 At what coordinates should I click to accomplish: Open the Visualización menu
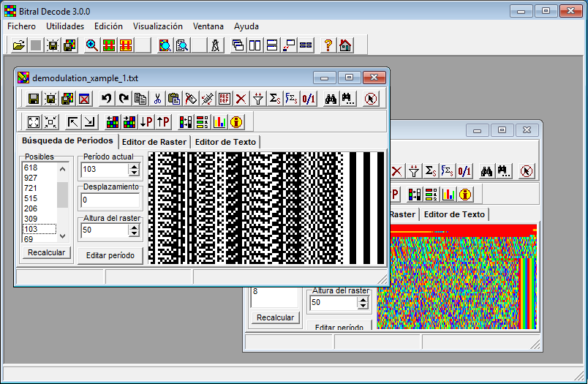point(157,26)
